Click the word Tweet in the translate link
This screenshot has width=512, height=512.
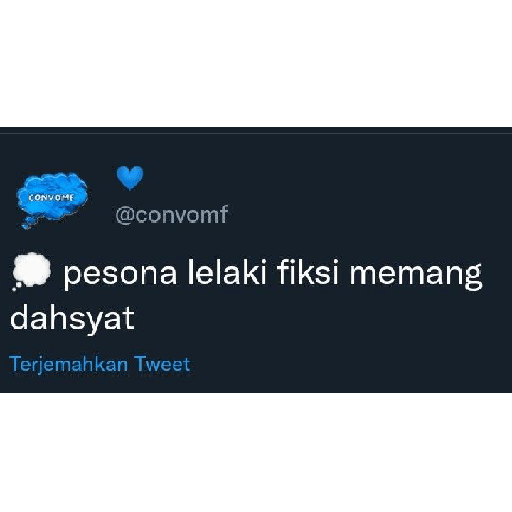pyautogui.click(x=162, y=364)
